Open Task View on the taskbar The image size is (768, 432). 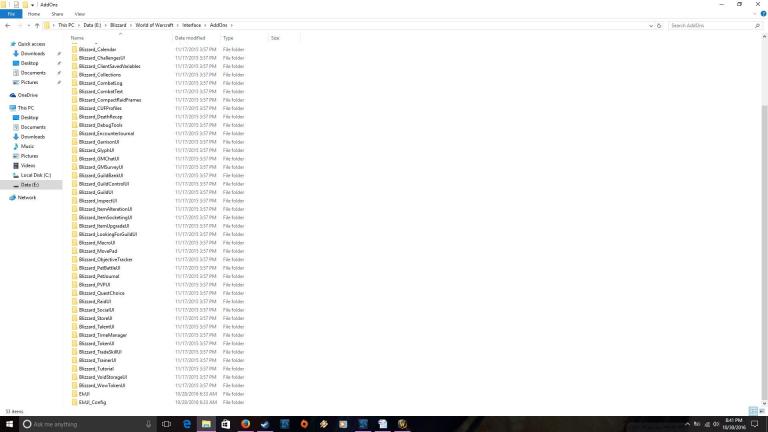tap(165, 423)
